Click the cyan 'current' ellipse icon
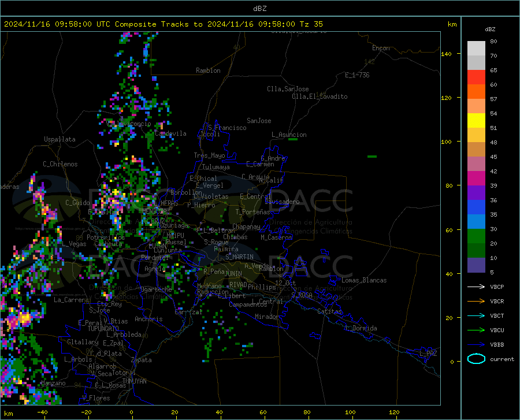 click(x=476, y=359)
